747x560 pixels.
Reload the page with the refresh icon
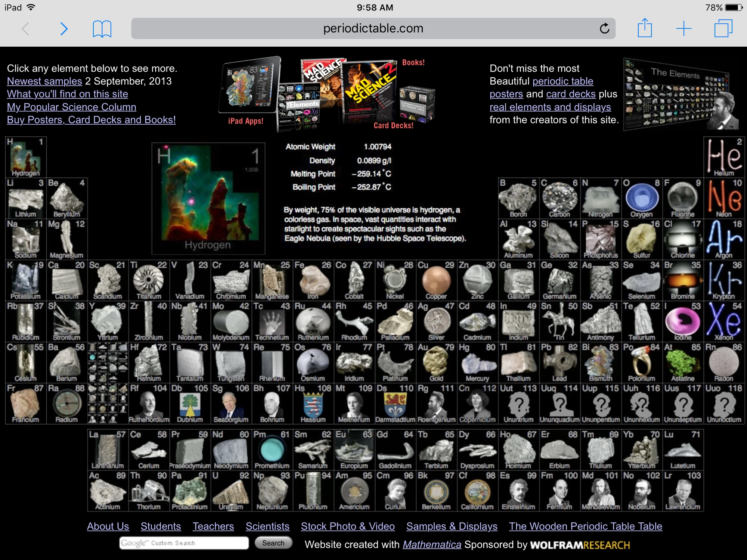coord(605,28)
